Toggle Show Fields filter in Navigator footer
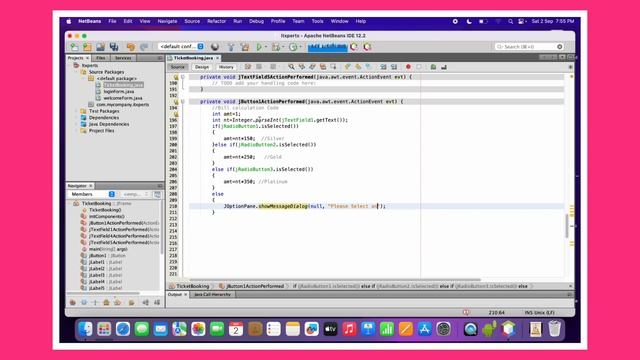Screen dimensions: 640x360 (x=84, y=302)
